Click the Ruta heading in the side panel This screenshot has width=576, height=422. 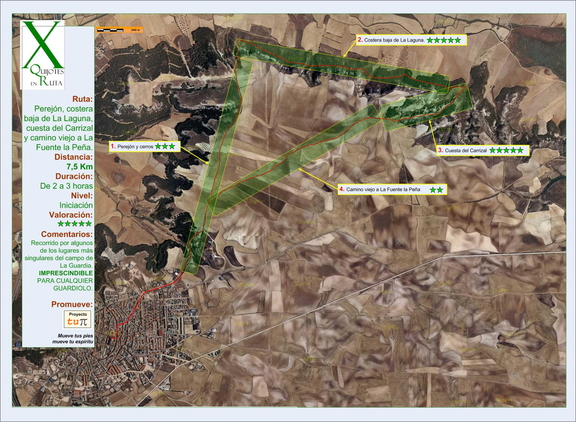pos(83,99)
